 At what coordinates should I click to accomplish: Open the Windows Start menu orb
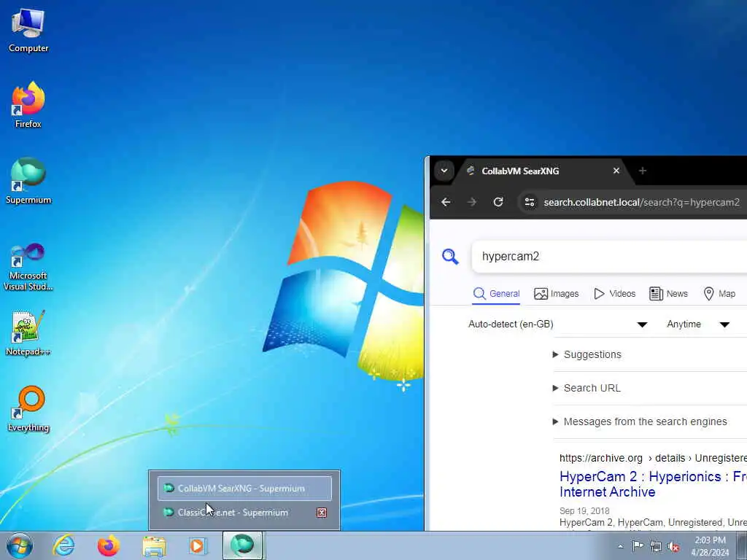(x=20, y=545)
